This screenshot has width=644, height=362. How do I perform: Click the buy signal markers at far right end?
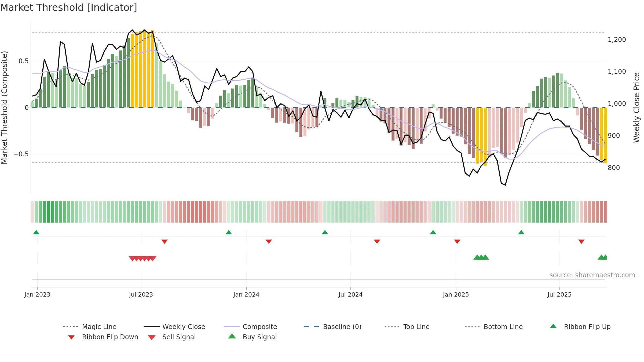603,257
